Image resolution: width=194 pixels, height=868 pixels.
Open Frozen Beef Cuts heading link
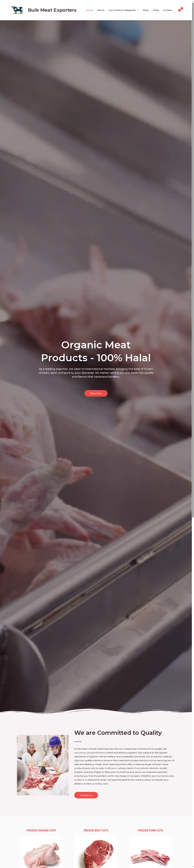[x=96, y=830]
